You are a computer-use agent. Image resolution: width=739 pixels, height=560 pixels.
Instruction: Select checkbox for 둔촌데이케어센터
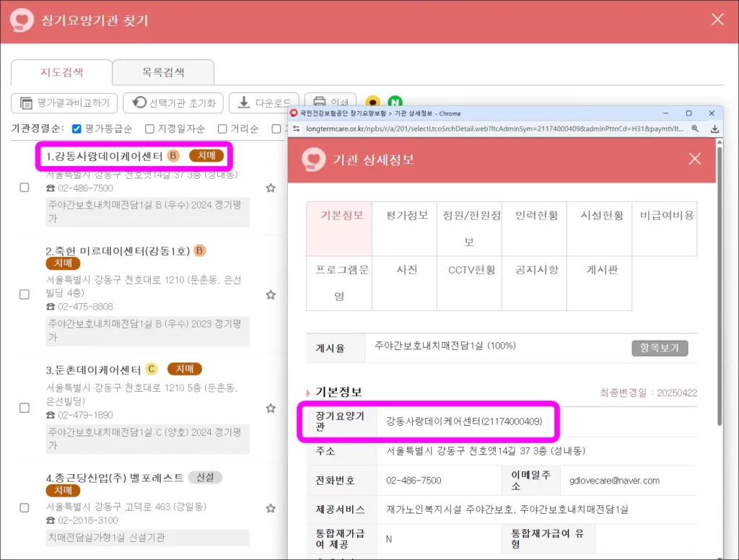coord(25,408)
